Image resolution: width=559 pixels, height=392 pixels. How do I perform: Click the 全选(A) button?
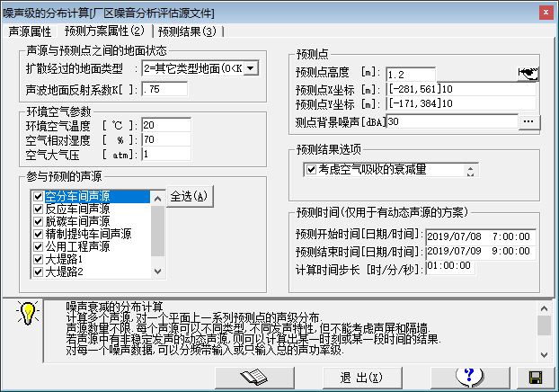[x=190, y=196]
